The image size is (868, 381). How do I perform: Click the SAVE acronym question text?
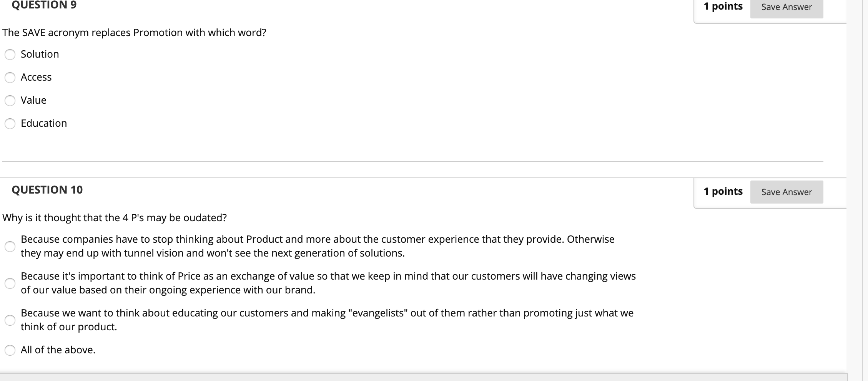(134, 33)
